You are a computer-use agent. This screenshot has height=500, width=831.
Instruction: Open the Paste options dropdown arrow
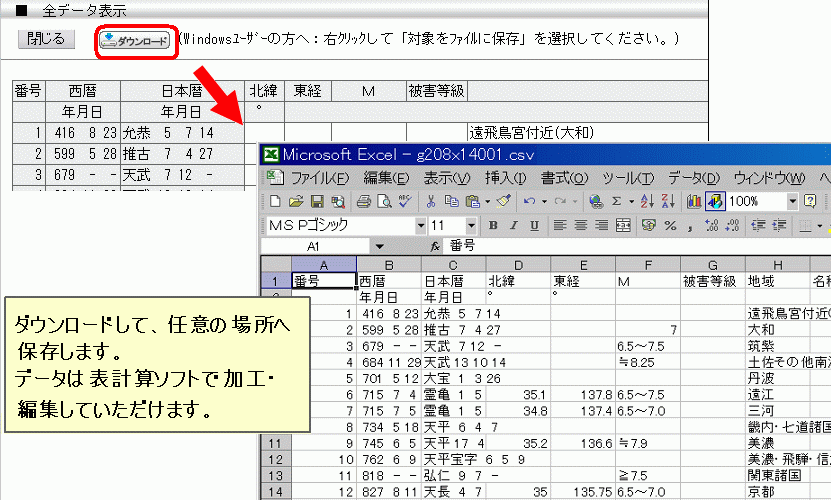click(488, 201)
